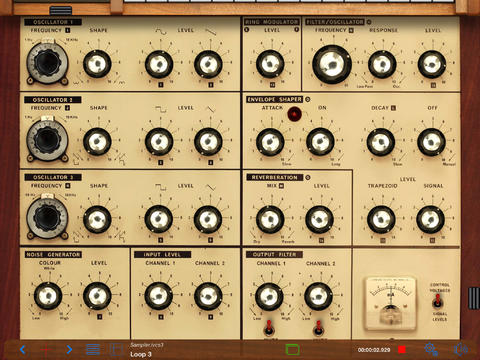Click the panel layout icon beside the list

coord(116,349)
